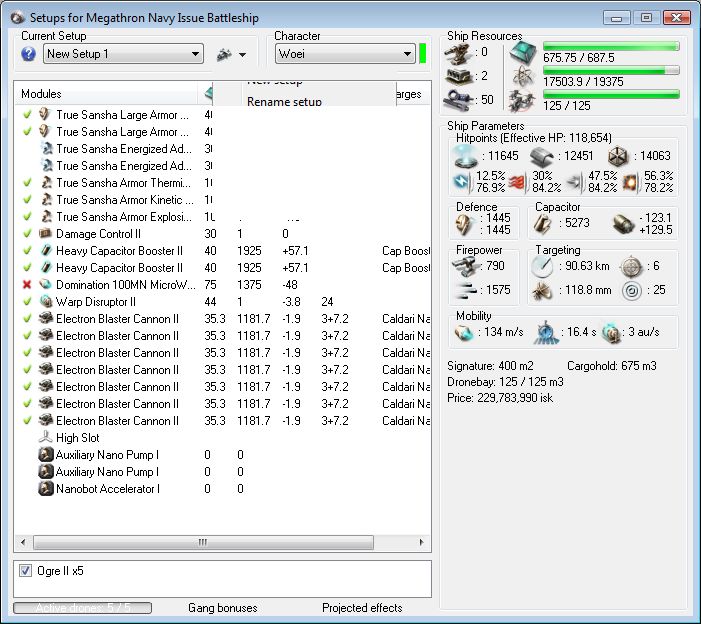Click the scan resolution icon 118.8 mm

click(x=542, y=291)
